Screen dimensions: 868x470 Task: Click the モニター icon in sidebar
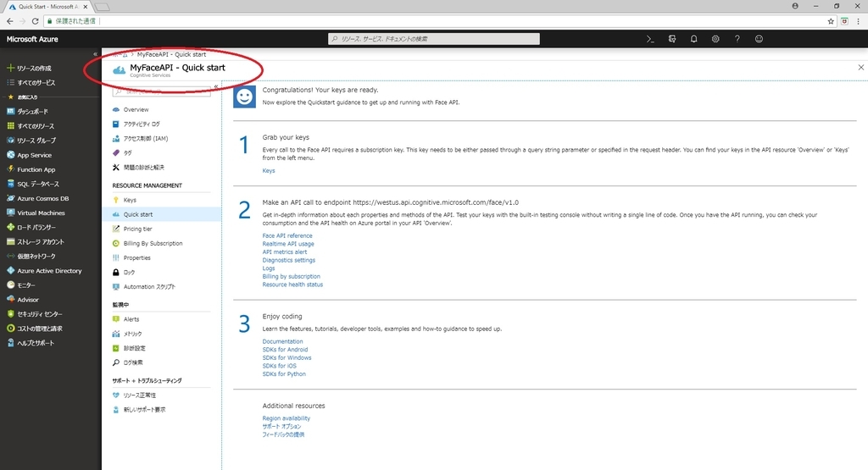10,285
